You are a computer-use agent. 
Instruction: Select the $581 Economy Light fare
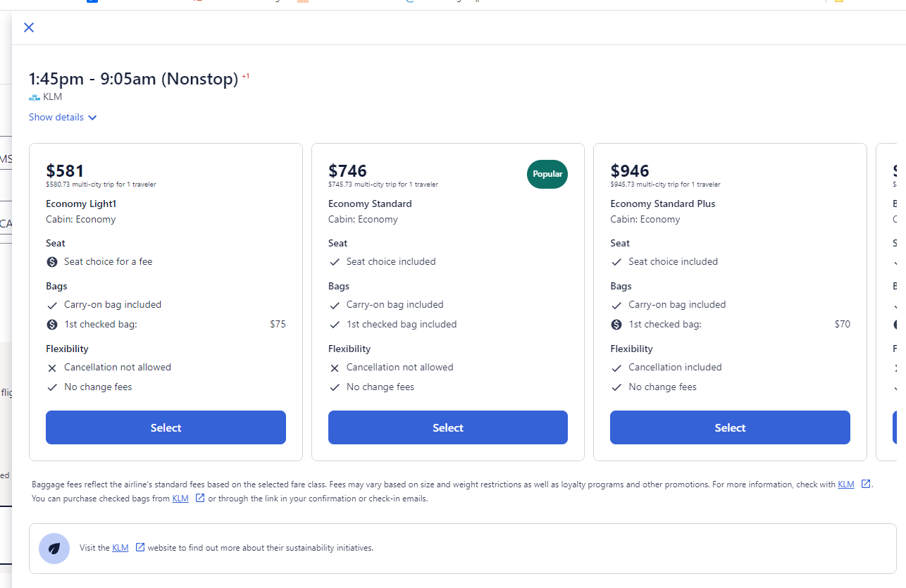pos(166,427)
